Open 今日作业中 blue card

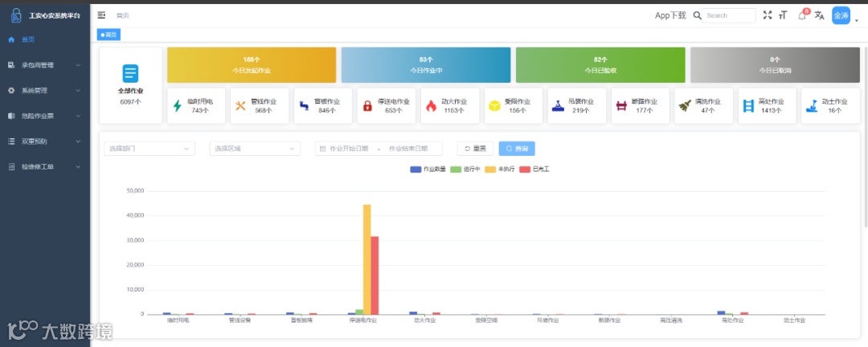(x=426, y=65)
